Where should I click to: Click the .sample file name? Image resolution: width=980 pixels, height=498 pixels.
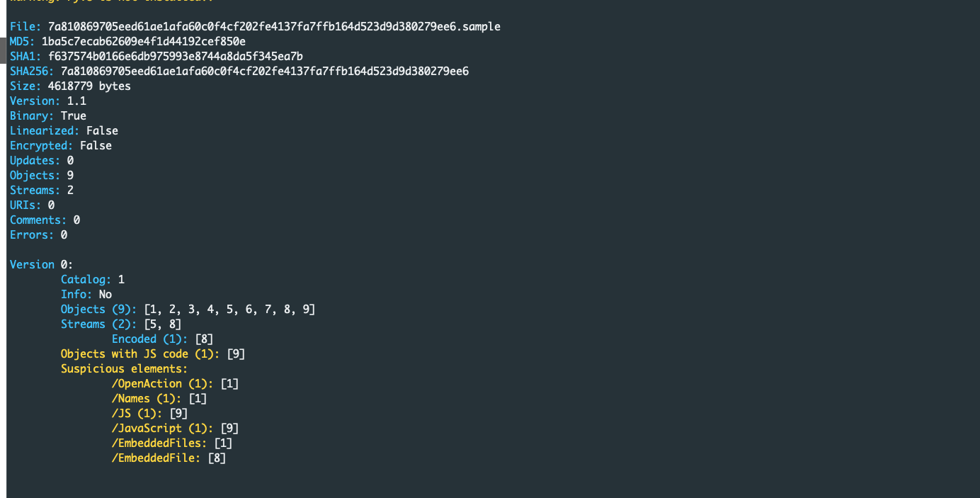[274, 27]
